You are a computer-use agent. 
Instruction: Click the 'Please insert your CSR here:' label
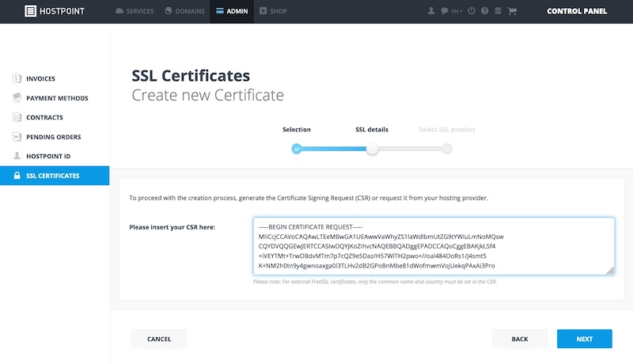[172, 227]
